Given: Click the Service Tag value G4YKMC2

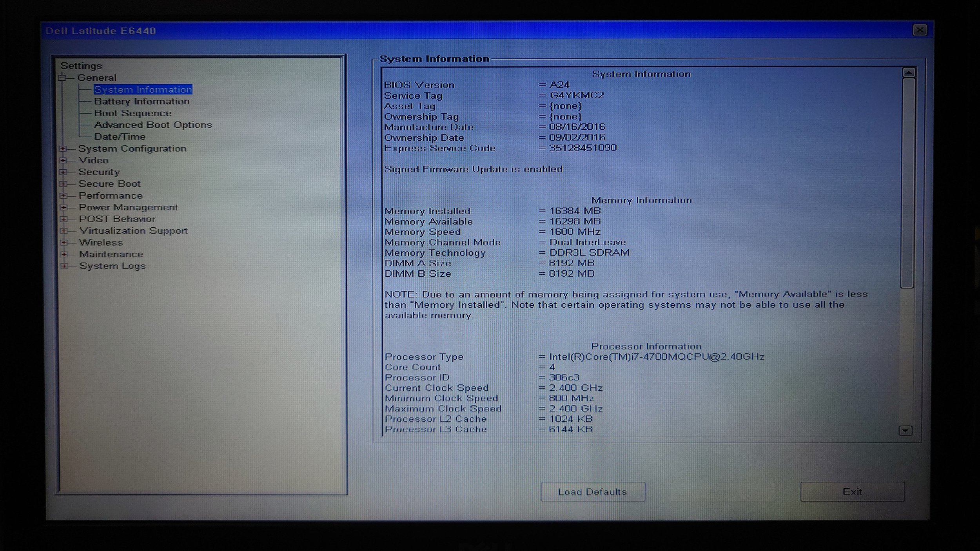Looking at the screenshot, I should (577, 95).
